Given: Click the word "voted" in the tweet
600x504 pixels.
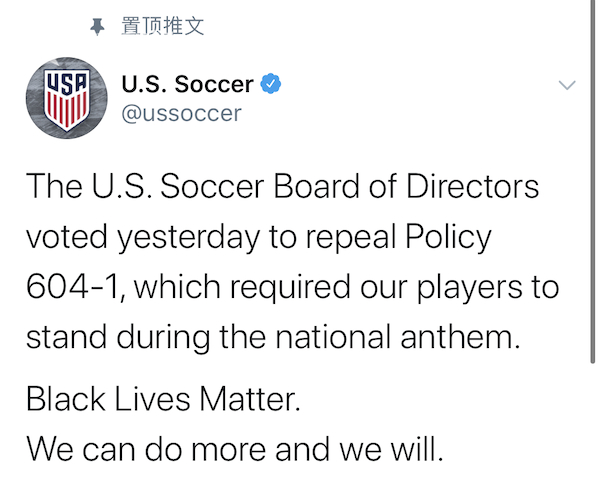Looking at the screenshot, I should point(65,238).
